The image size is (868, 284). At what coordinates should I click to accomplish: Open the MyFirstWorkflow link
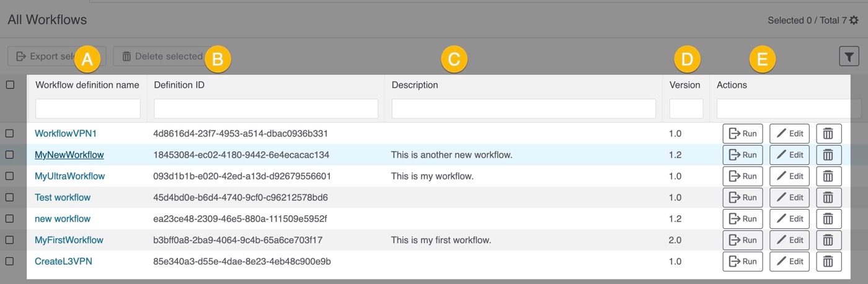point(69,240)
